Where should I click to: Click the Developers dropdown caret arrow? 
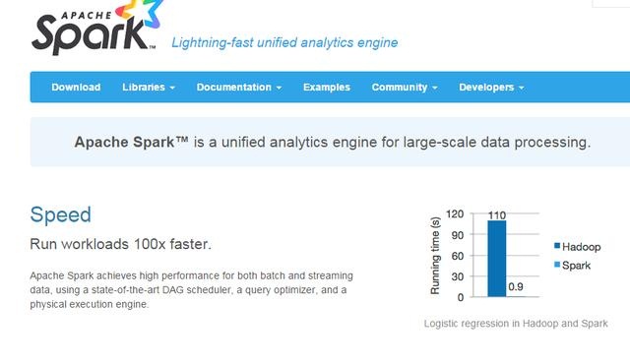521,88
